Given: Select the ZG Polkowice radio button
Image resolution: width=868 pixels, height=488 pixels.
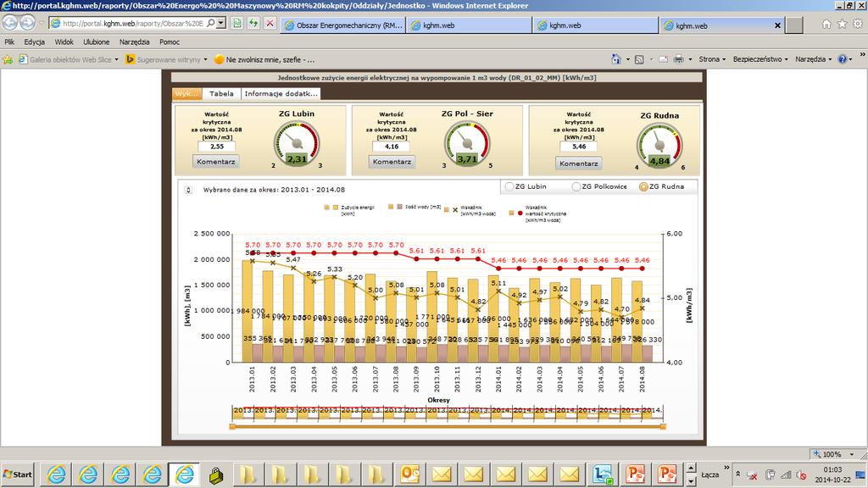Looking at the screenshot, I should pyautogui.click(x=576, y=186).
